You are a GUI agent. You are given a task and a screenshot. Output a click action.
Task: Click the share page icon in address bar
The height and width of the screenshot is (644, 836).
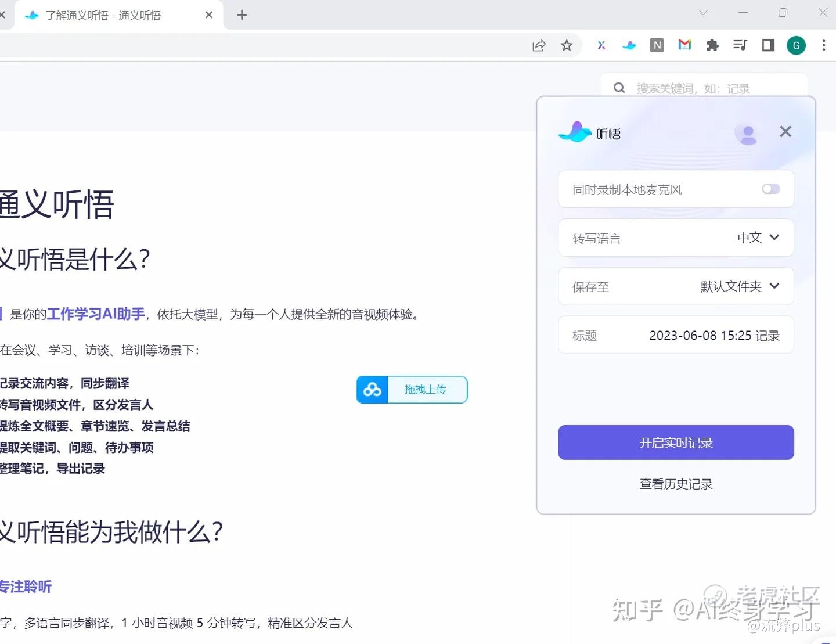click(539, 45)
